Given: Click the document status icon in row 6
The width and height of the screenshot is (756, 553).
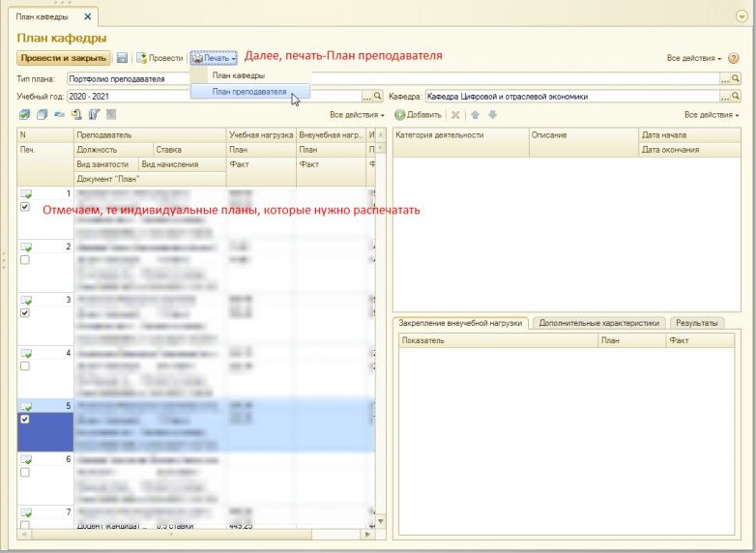Looking at the screenshot, I should coord(26,459).
